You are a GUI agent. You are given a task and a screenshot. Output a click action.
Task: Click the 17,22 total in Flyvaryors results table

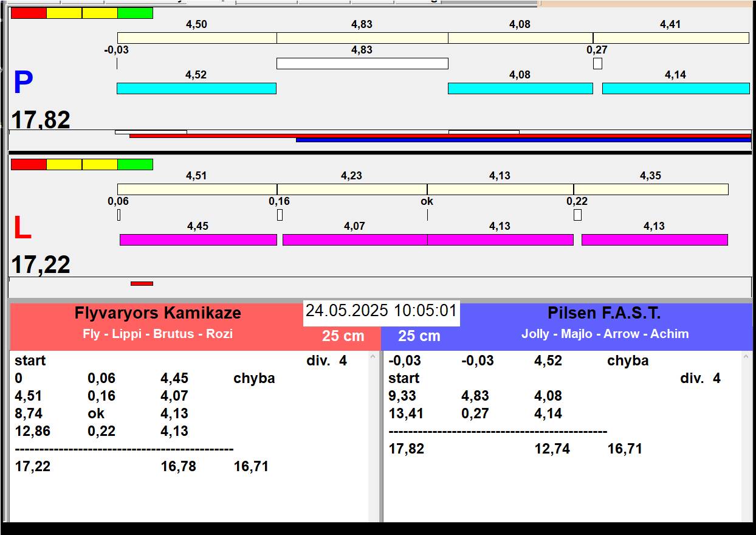[33, 466]
